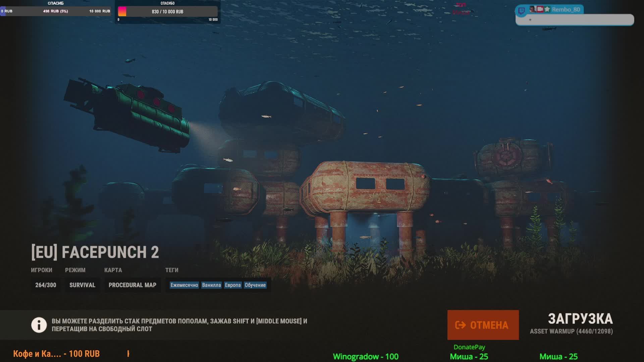The width and height of the screenshot is (644, 362).
Task: Click the info icon beside the loading tip
Action: pyautogui.click(x=39, y=325)
